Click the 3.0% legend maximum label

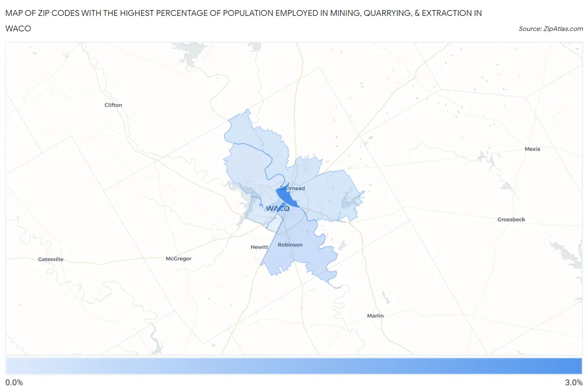(x=574, y=382)
